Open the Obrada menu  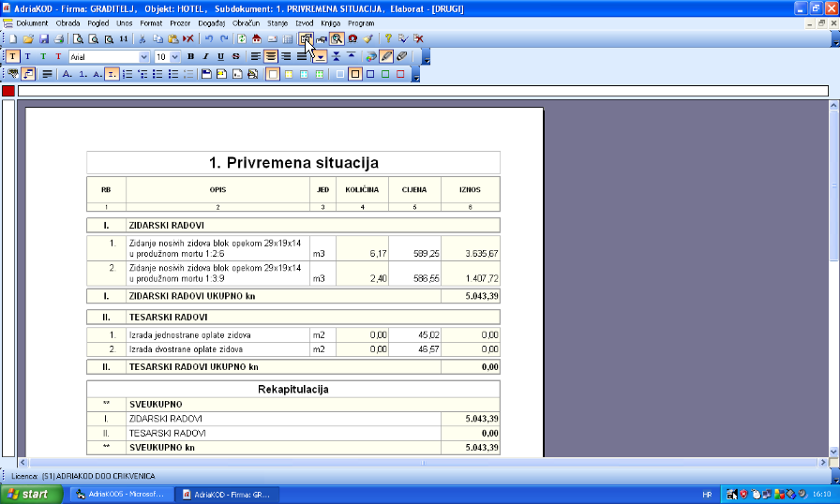click(67, 23)
